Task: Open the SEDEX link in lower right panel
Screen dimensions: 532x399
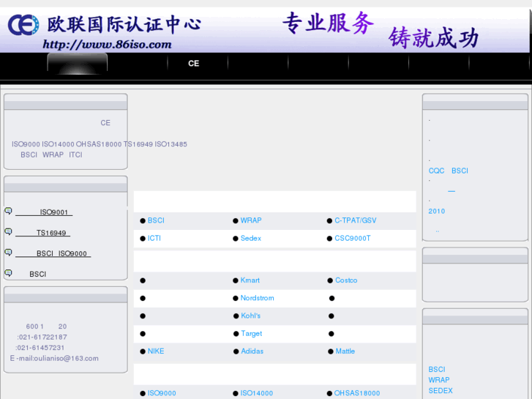Action: (441, 390)
